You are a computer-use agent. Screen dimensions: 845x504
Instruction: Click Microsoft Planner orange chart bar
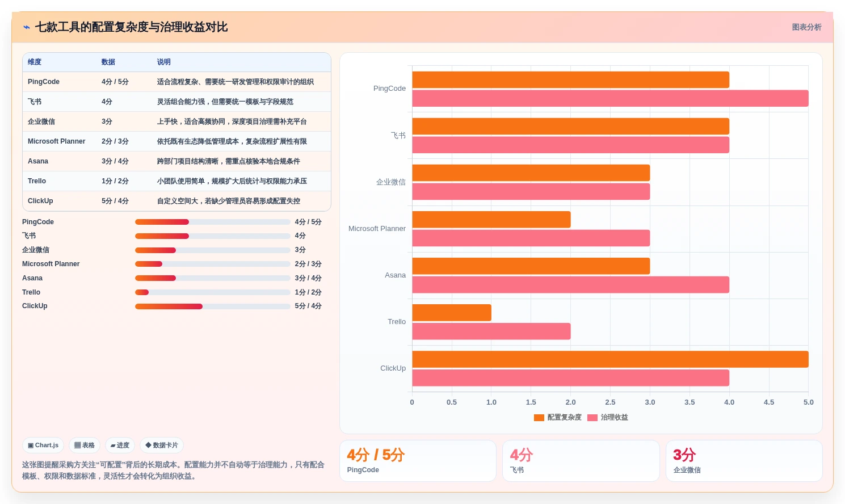coord(491,220)
